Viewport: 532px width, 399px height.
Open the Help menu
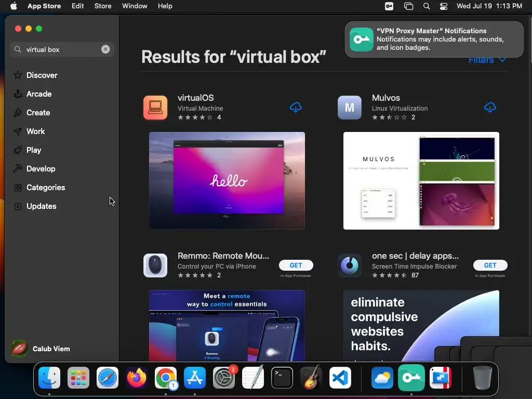click(165, 6)
